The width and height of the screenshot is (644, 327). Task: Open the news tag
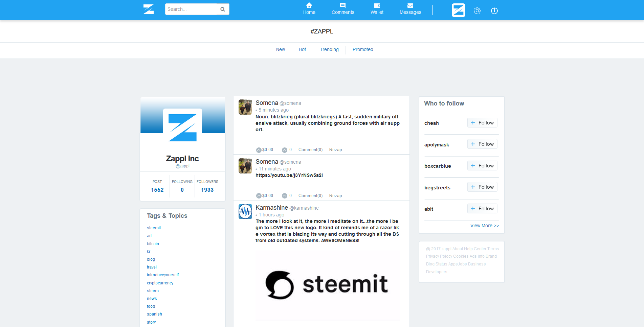[x=152, y=299]
